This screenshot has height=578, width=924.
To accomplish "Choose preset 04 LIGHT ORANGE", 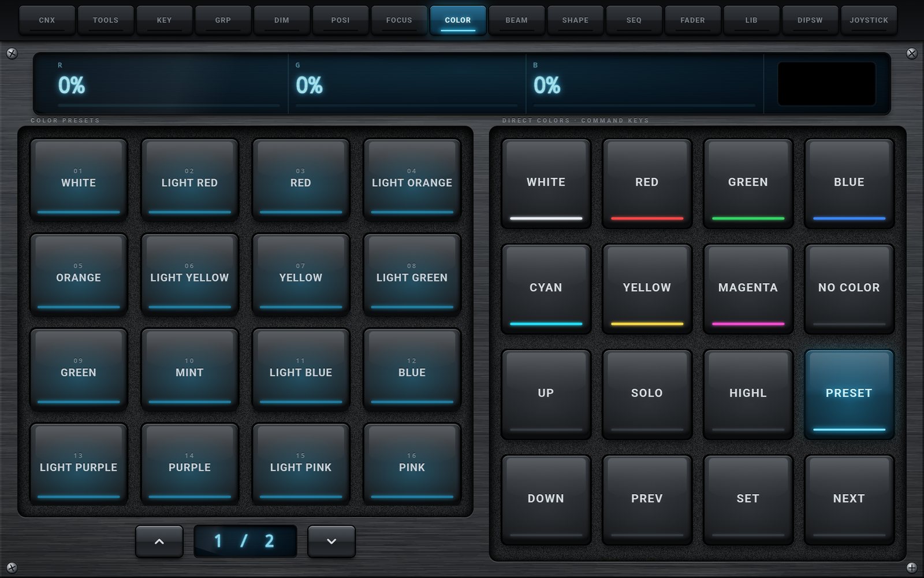I will coord(412,179).
